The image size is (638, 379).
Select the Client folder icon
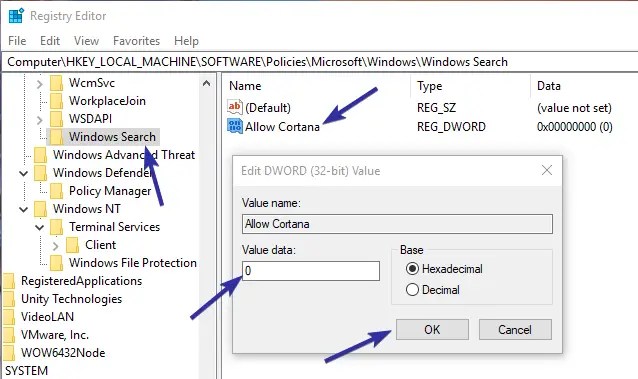pos(72,245)
